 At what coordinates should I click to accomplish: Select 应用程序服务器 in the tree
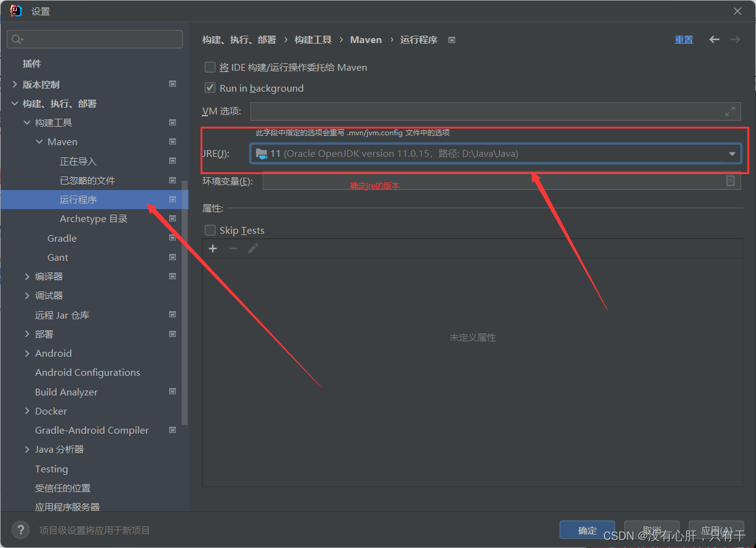(67, 507)
